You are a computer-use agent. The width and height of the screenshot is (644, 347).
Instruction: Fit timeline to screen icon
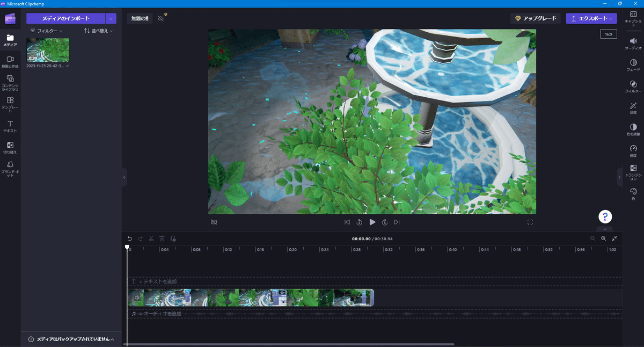coord(614,238)
